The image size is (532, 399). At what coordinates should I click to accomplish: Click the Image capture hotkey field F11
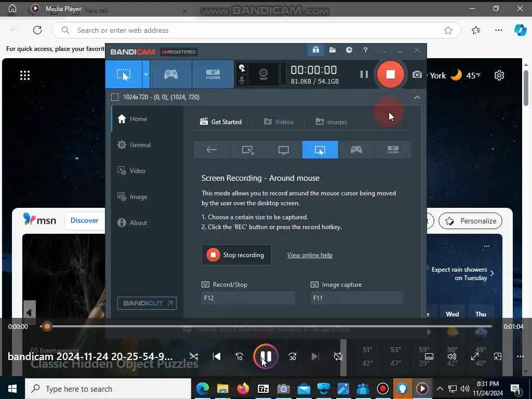pyautogui.click(x=357, y=298)
